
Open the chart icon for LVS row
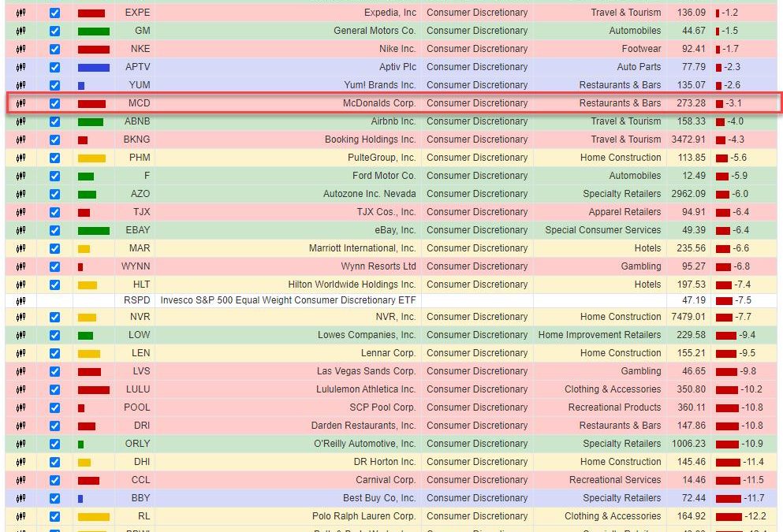pyautogui.click(x=21, y=371)
